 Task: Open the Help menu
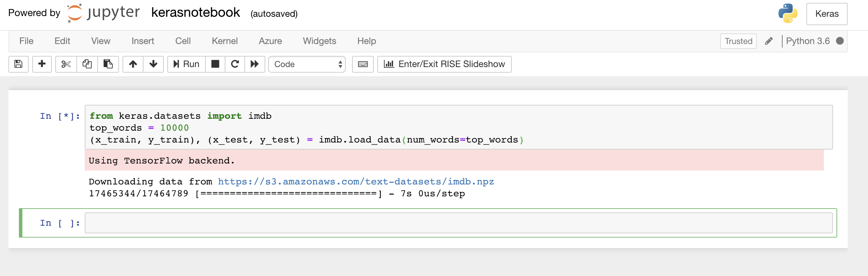coord(367,41)
